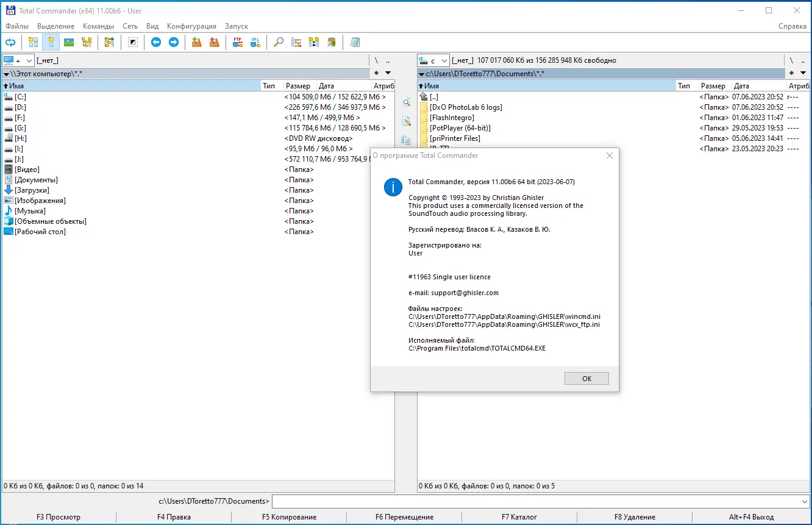Confirm the About dialog with OK

(x=586, y=379)
